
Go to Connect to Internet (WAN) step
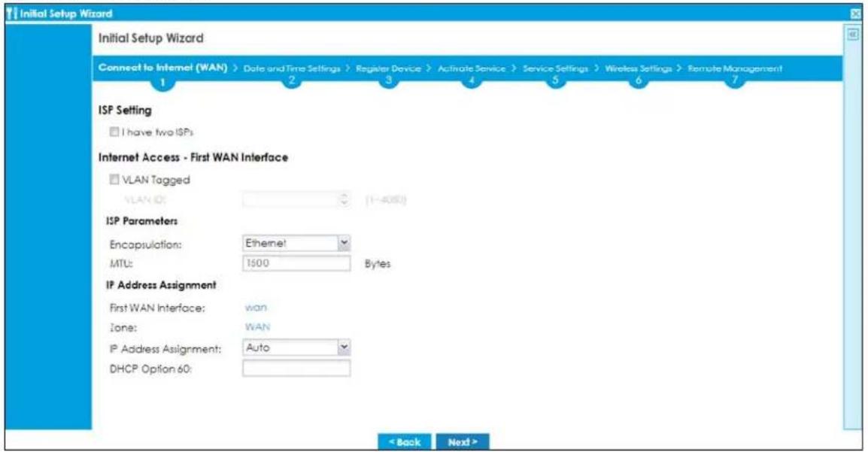point(162,68)
